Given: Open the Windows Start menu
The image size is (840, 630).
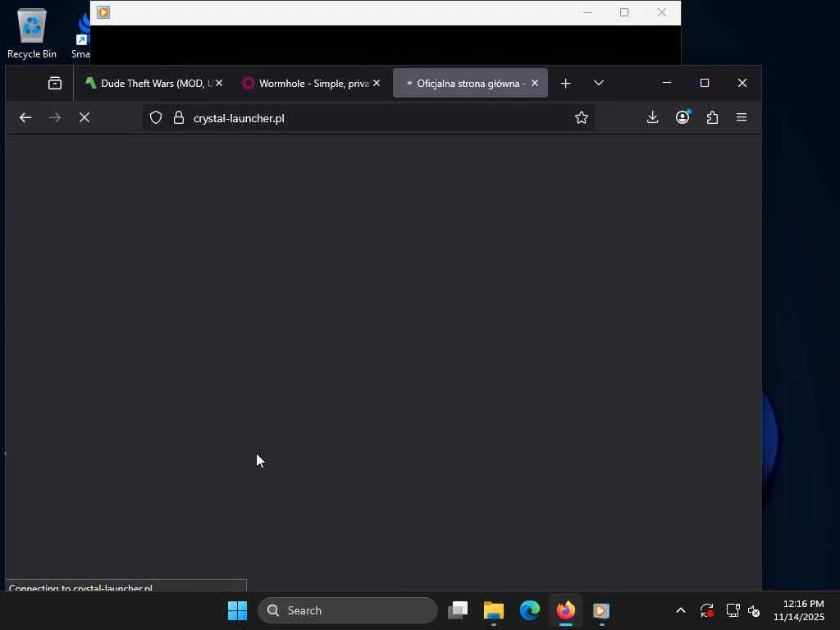Looking at the screenshot, I should [x=237, y=610].
